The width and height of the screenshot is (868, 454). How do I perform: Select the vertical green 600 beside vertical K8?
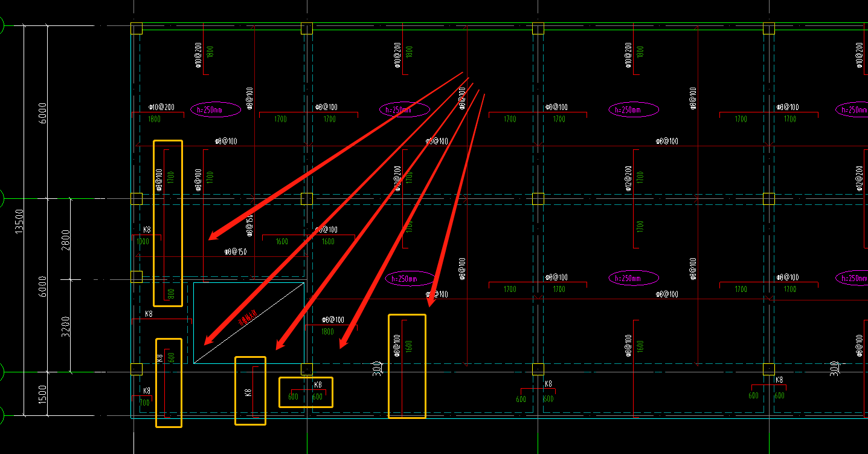[172, 357]
